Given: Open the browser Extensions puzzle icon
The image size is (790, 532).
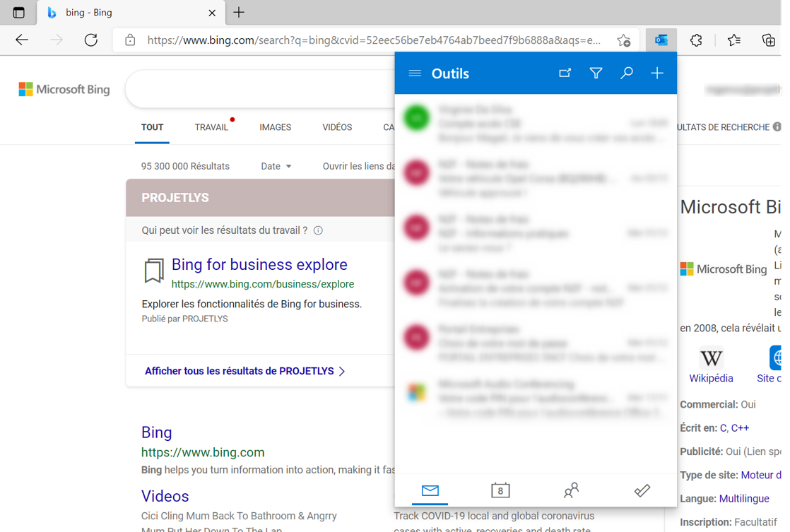Looking at the screenshot, I should (696, 40).
